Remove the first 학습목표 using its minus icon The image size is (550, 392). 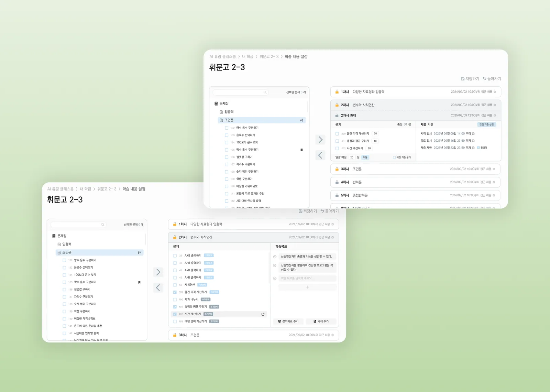(x=275, y=257)
